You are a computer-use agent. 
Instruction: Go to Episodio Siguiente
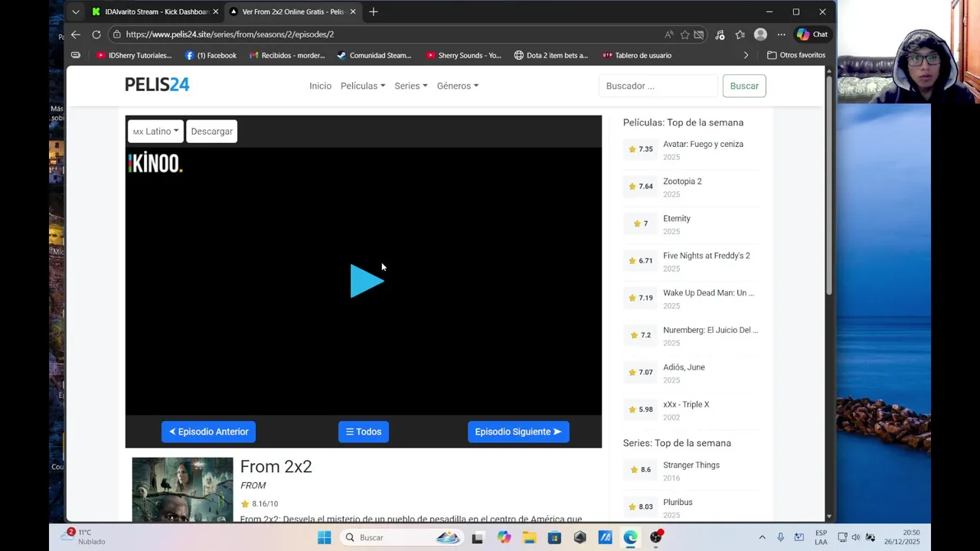pos(518,432)
